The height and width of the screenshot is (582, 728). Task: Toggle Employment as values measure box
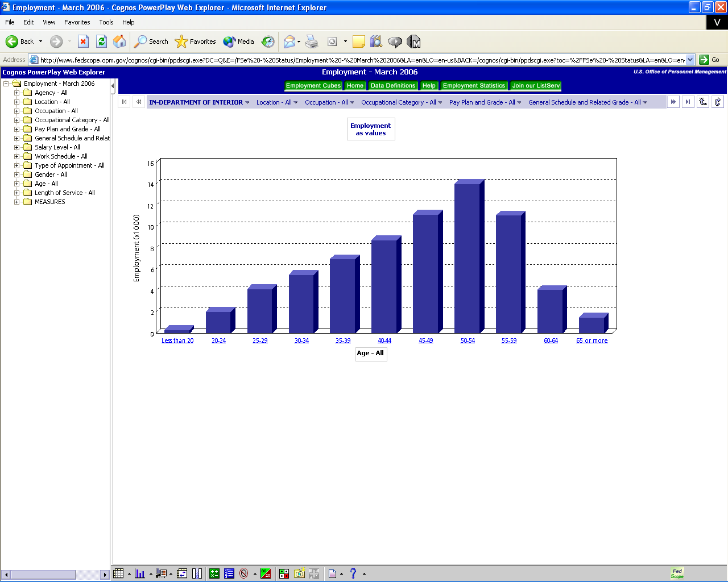pyautogui.click(x=371, y=128)
